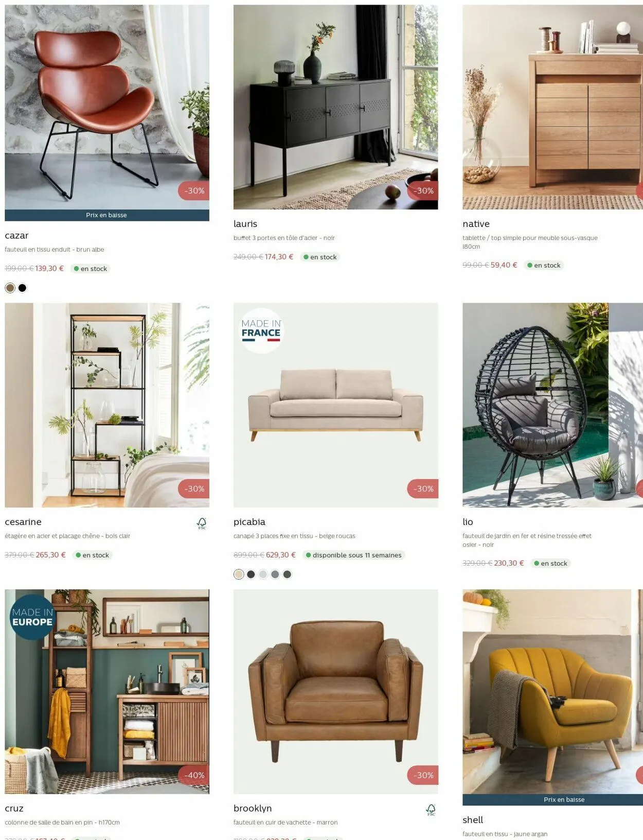Click the Made in France badge
This screenshot has width=643, height=840.
pyautogui.click(x=261, y=330)
